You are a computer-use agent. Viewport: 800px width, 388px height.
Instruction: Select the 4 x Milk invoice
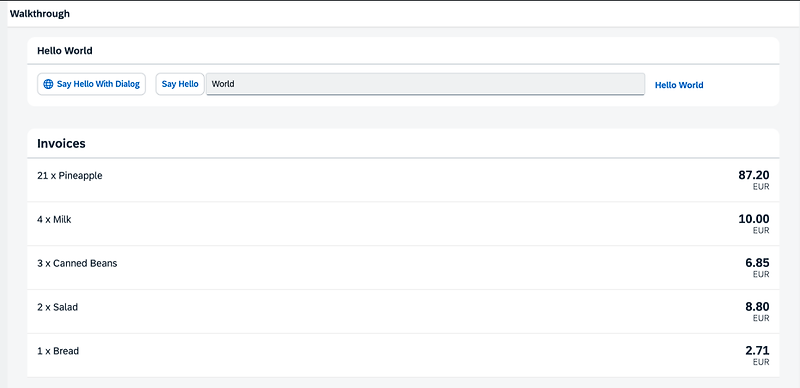coord(403,224)
